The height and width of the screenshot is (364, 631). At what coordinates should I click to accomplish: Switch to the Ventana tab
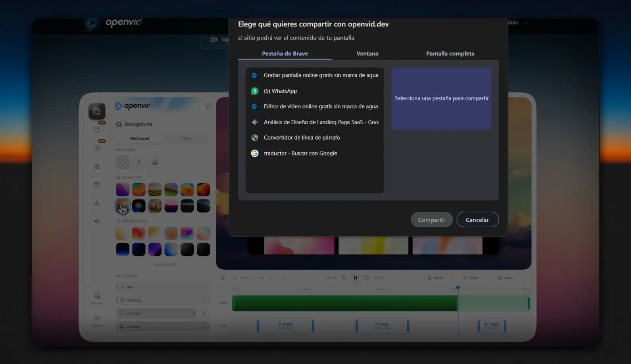[367, 54]
